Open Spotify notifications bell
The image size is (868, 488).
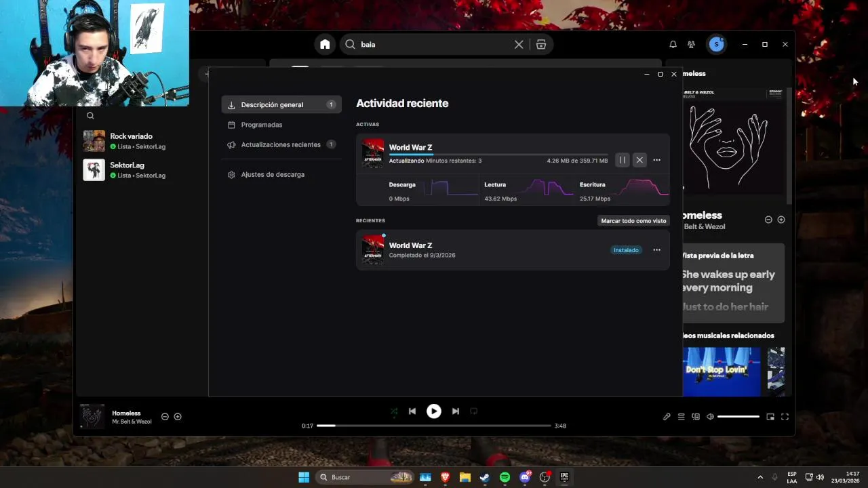673,44
